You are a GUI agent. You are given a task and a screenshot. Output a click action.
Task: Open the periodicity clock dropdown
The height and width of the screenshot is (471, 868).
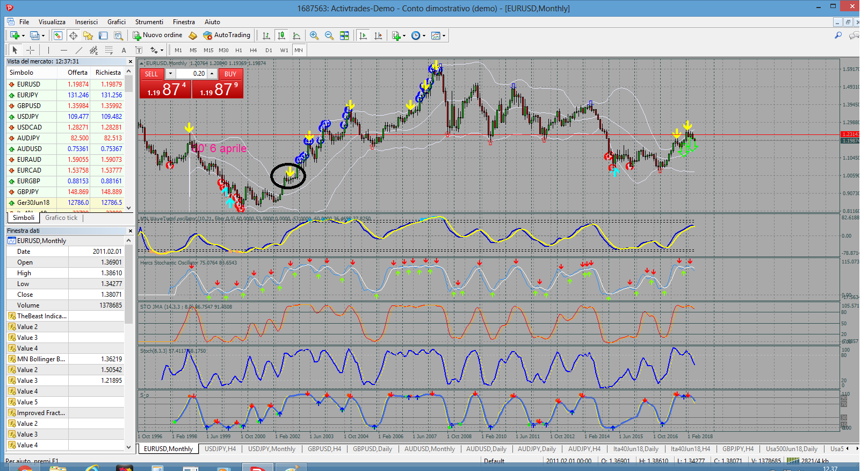[x=416, y=35]
